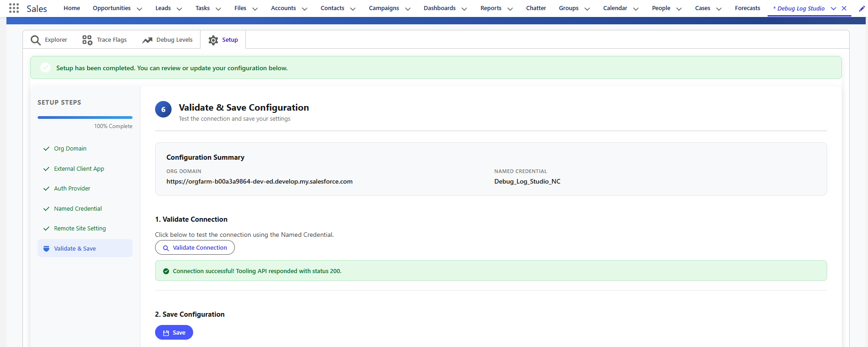This screenshot has height=347, width=868.
Task: Click the 100% Complete label
Action: [x=113, y=126]
